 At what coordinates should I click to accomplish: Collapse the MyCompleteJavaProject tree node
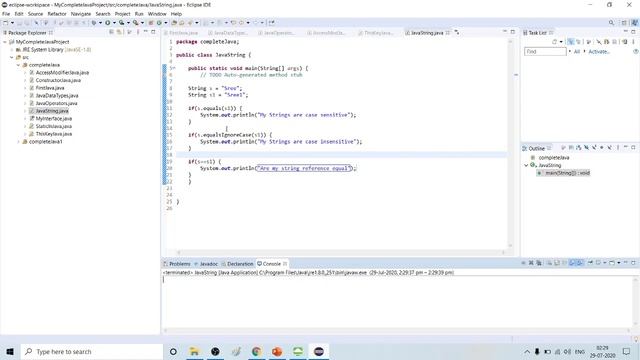(x=5, y=42)
